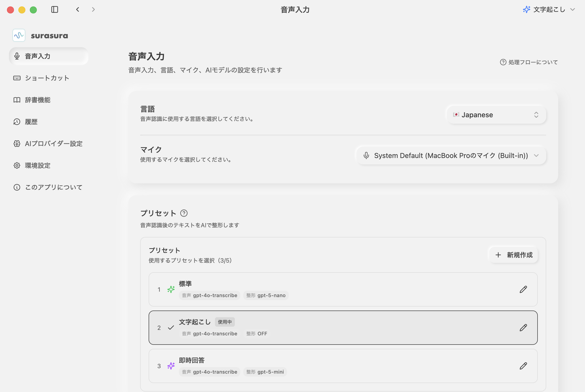Click the checkmark on 文字起こし preset

pos(171,327)
